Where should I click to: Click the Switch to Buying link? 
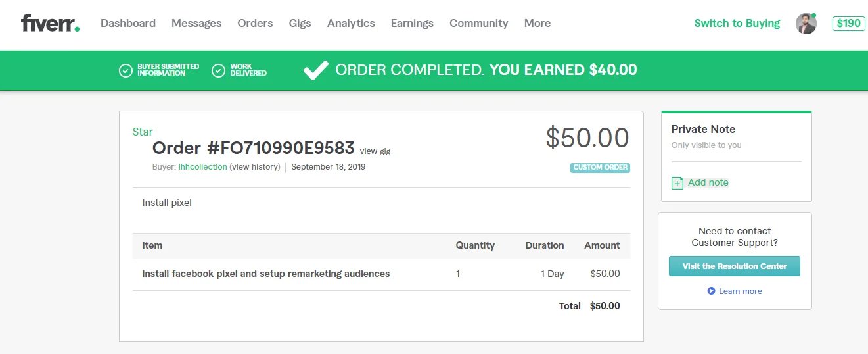[737, 24]
